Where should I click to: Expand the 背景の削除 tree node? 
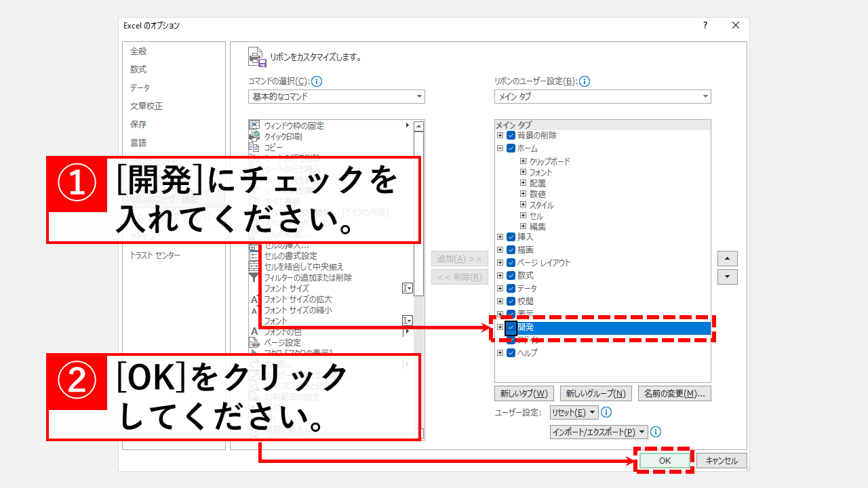click(500, 136)
